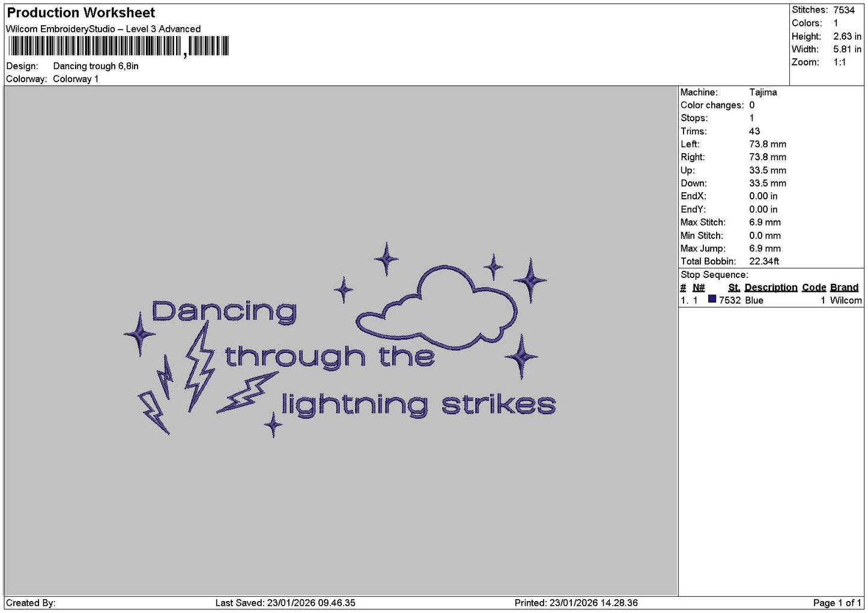Click the EndY value "0.00 in"
The height and width of the screenshot is (613, 868).
[x=763, y=209]
